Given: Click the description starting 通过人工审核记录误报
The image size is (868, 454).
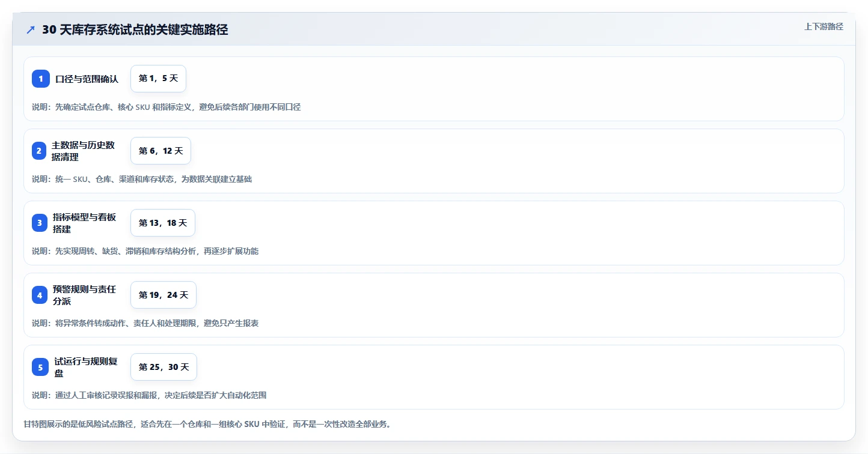Looking at the screenshot, I should coord(149,395).
